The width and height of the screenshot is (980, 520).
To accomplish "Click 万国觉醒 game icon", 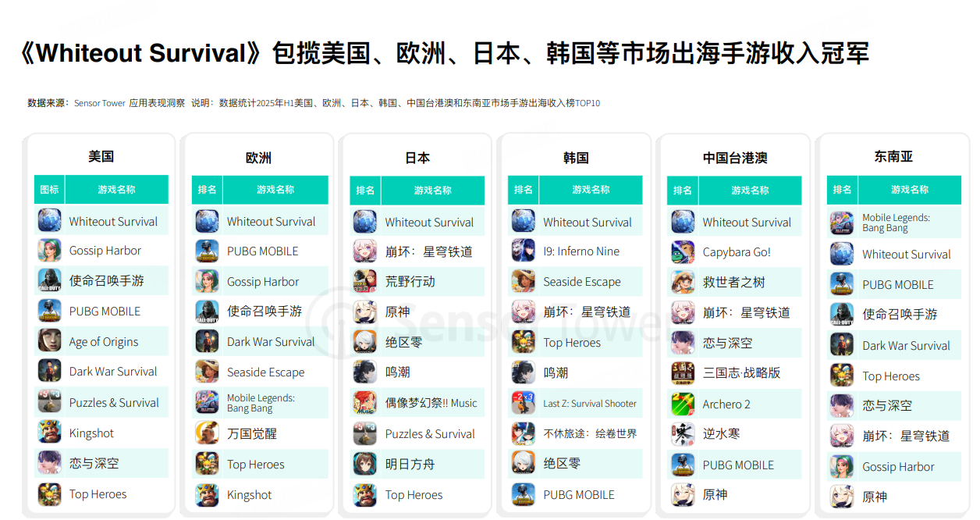I will click(x=207, y=433).
